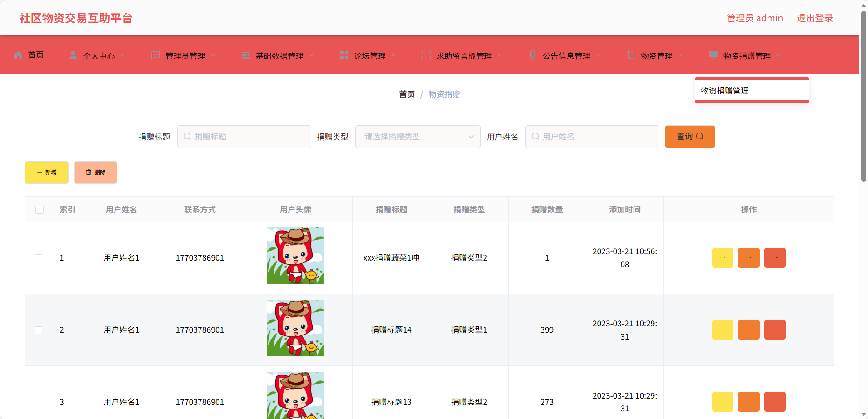The image size is (868, 419).
Task: Click the 新增 add button
Action: 47,173
